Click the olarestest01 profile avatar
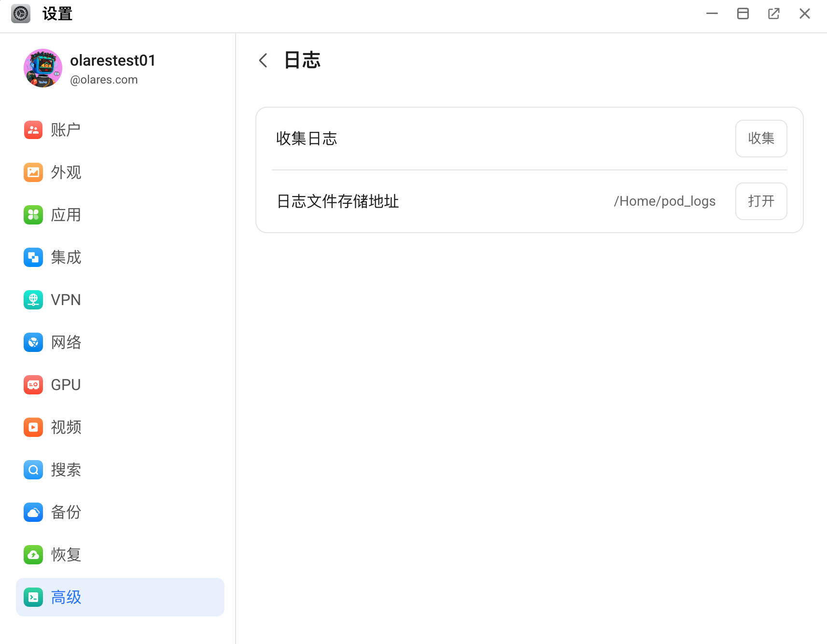Viewport: 827px width, 644px height. click(x=42, y=68)
